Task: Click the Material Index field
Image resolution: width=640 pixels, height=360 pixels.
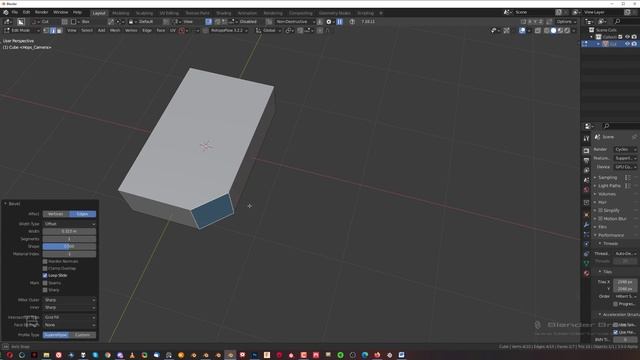Action: coord(69,254)
